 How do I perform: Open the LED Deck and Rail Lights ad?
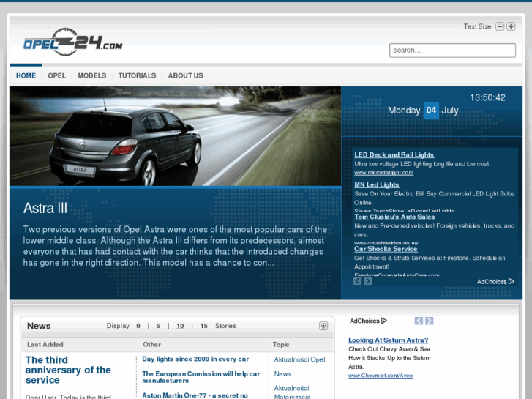pos(394,155)
